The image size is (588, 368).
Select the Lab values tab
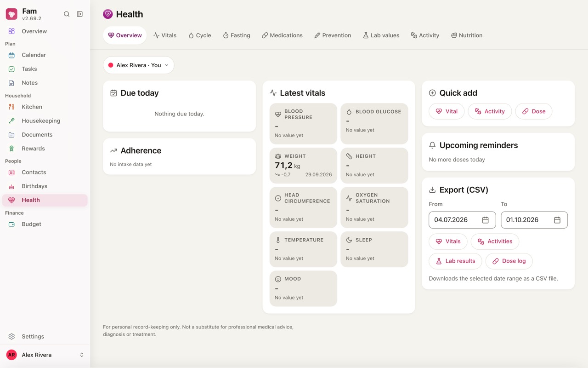(x=381, y=35)
